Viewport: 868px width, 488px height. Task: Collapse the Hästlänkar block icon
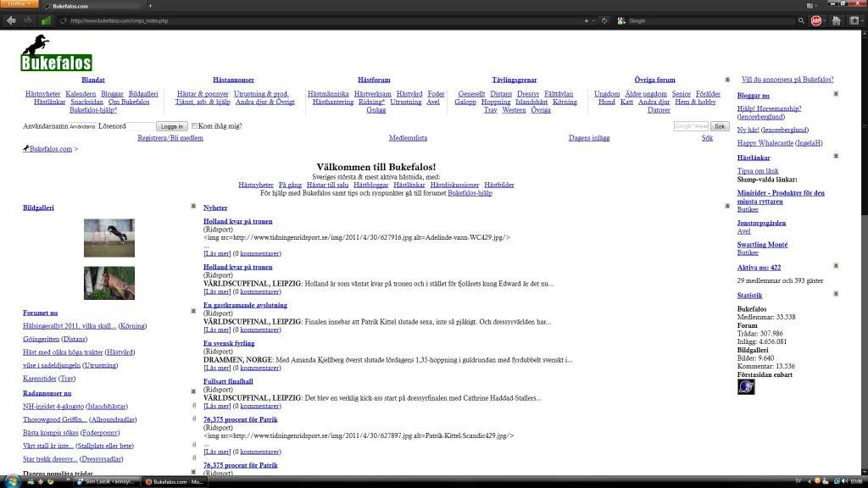836,156
